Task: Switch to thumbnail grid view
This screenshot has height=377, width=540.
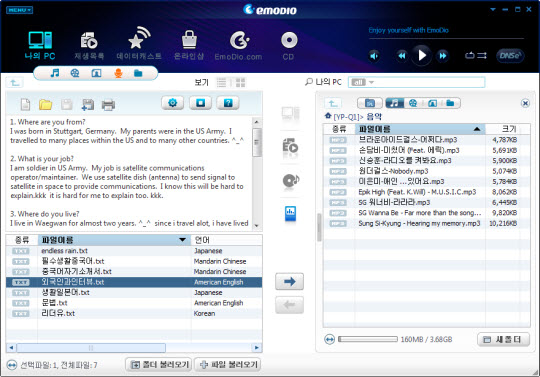Action: pyautogui.click(x=240, y=83)
